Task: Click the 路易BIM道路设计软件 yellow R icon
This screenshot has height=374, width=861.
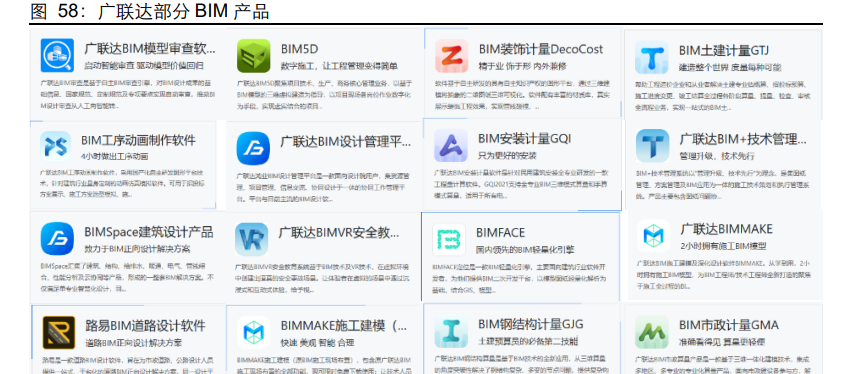Action: 59,332
